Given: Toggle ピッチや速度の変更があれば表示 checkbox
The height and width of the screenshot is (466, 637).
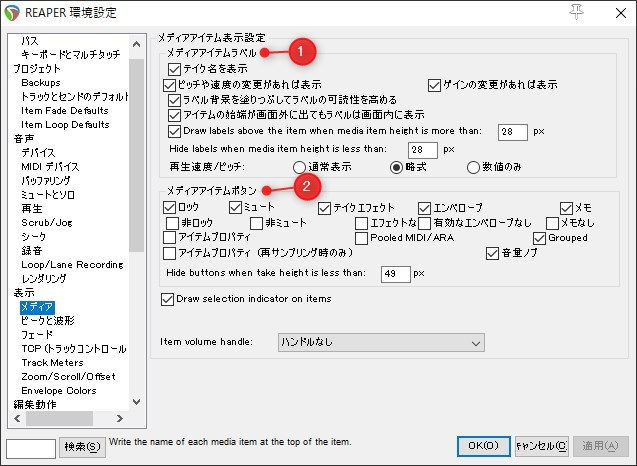Looking at the screenshot, I should tap(169, 85).
